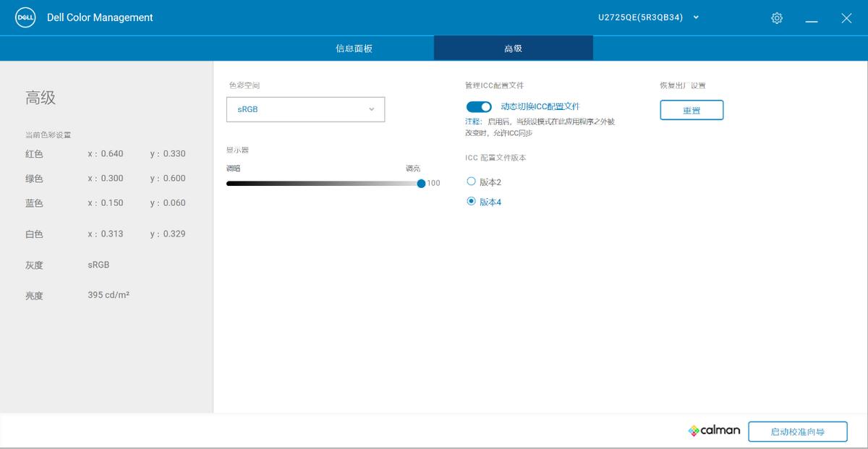Select the 版本2 radio button
The width and height of the screenshot is (868, 449).
472,181
